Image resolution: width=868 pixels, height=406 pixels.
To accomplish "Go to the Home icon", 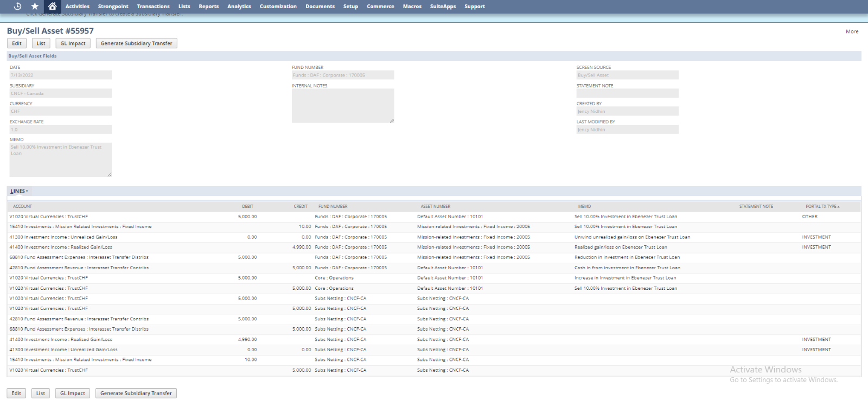I will pyautogui.click(x=52, y=7).
